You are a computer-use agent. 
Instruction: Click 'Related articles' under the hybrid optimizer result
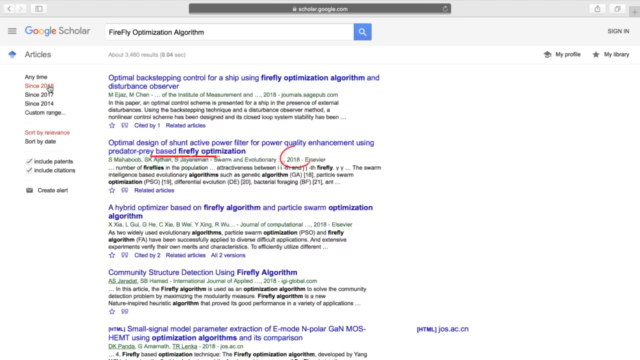click(185, 255)
